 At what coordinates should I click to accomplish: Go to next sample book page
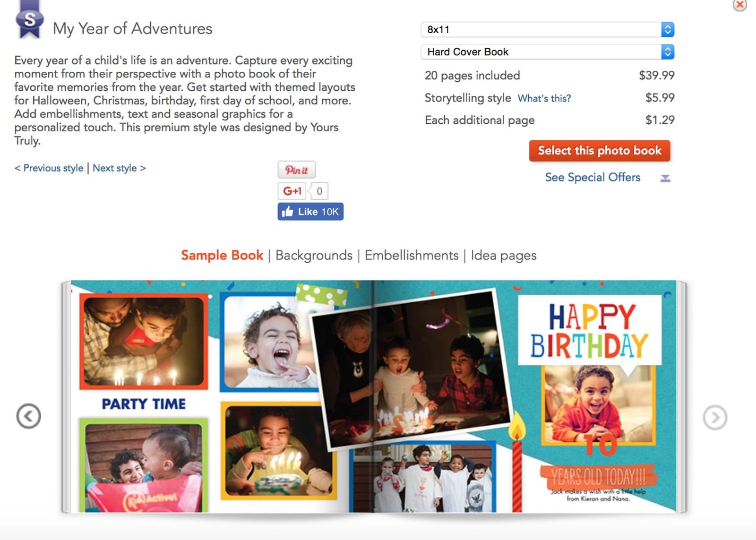coord(714,418)
